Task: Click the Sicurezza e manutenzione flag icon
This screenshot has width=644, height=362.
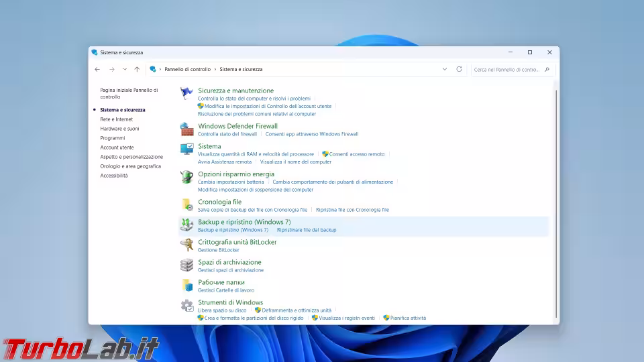Action: tap(186, 94)
